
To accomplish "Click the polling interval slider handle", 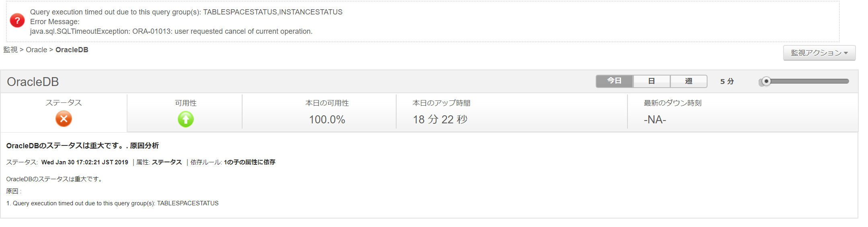I will click(x=766, y=81).
